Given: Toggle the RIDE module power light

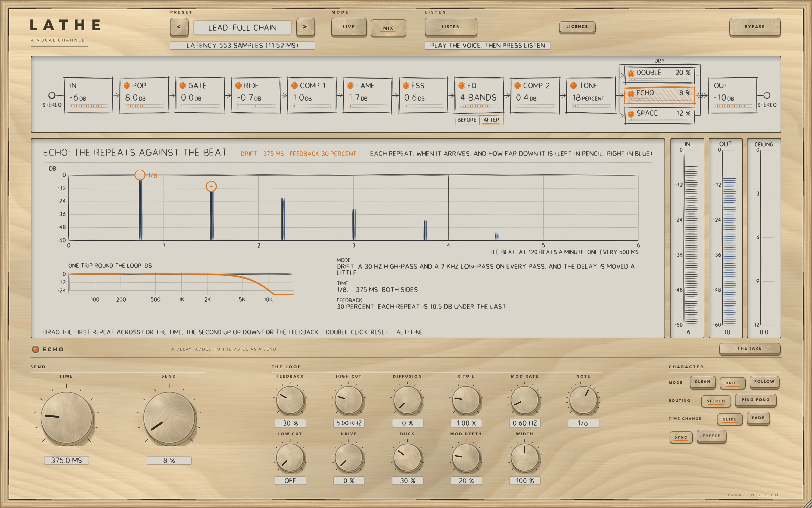Looking at the screenshot, I should coord(238,86).
